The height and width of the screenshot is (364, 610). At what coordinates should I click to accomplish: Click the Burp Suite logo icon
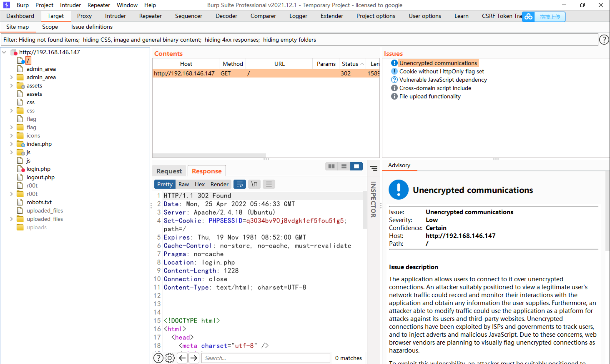pyautogui.click(x=7, y=5)
